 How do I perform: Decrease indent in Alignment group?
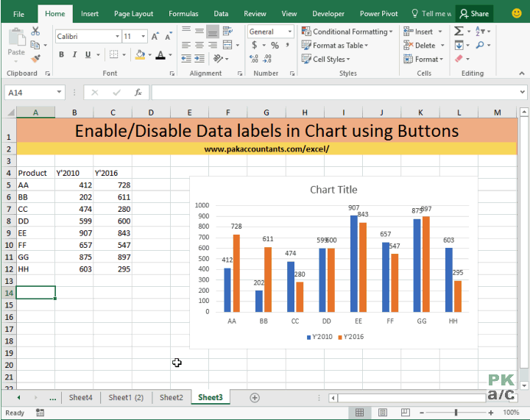(186, 59)
